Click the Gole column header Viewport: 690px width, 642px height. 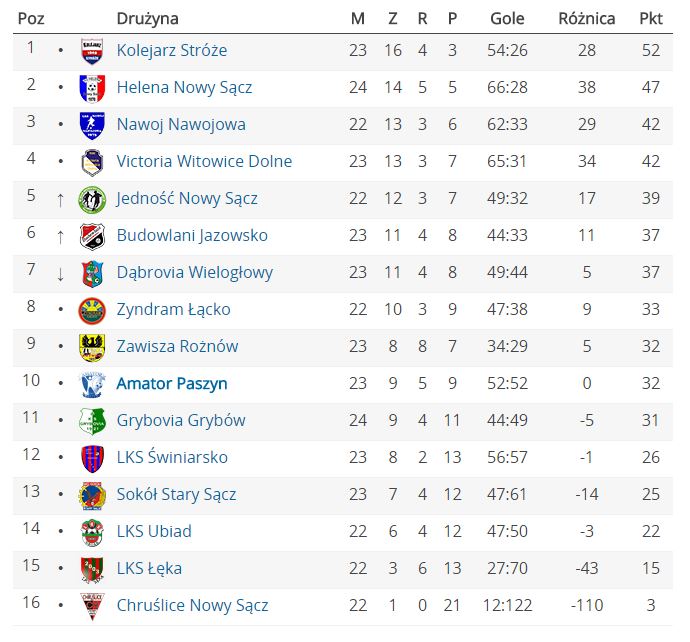tap(508, 19)
